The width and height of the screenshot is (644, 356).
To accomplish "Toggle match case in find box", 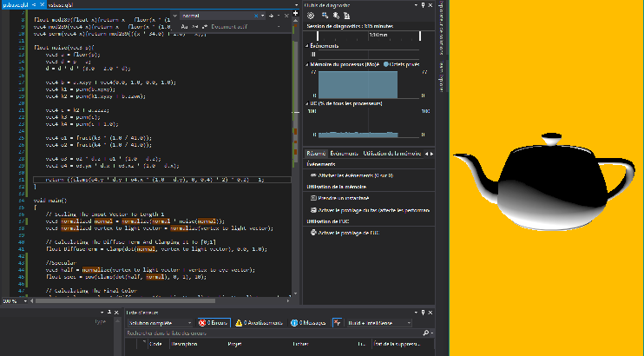I will 184,27.
